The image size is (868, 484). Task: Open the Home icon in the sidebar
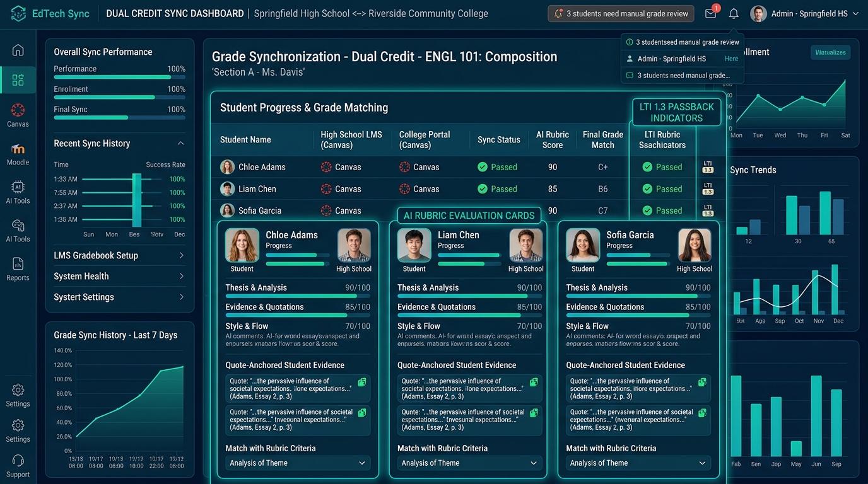click(18, 50)
